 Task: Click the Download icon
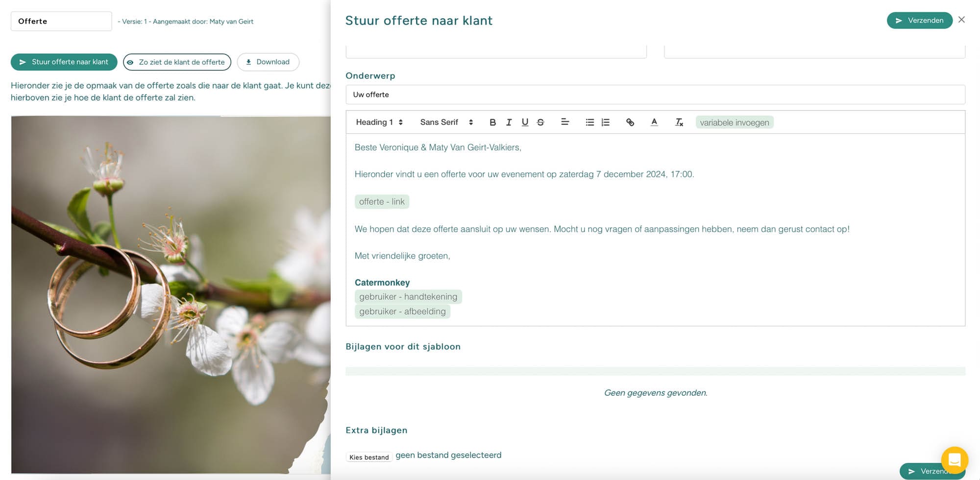click(268, 62)
